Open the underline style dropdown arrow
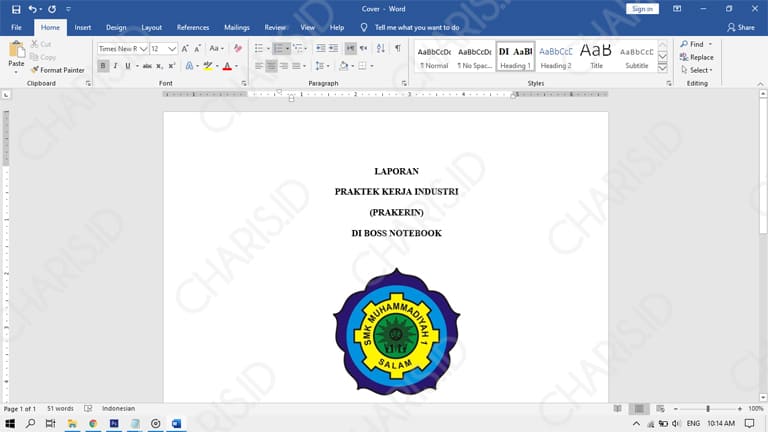Screen dimensions: 768x432 point(137,66)
